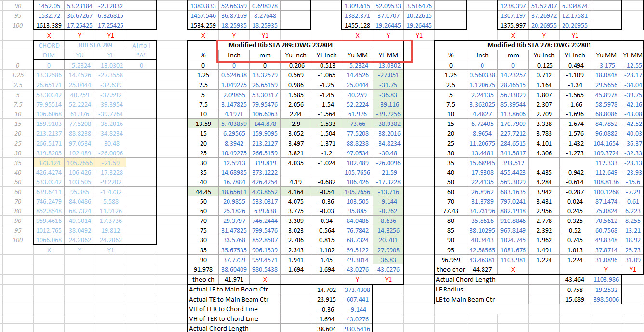This screenshot has width=644, height=332.
Task: Click the LE Radius value 19.2532
Action: pyautogui.click(x=604, y=290)
